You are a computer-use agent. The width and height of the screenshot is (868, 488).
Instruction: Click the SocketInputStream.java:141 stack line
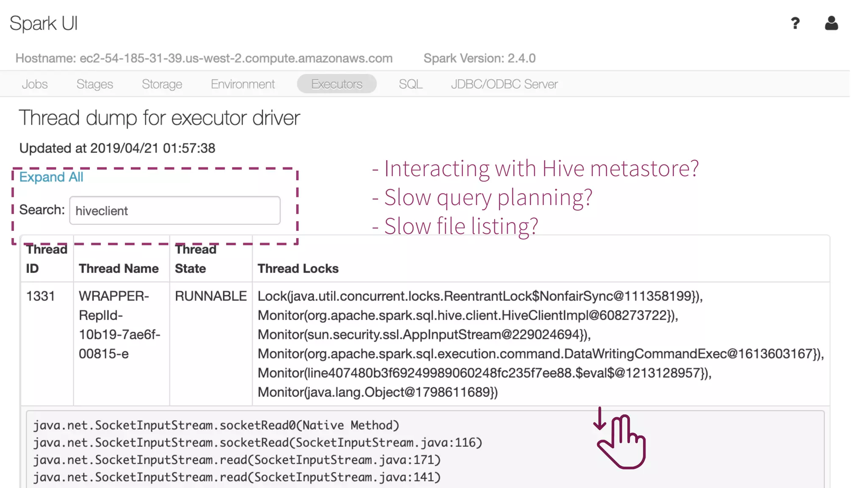click(237, 477)
